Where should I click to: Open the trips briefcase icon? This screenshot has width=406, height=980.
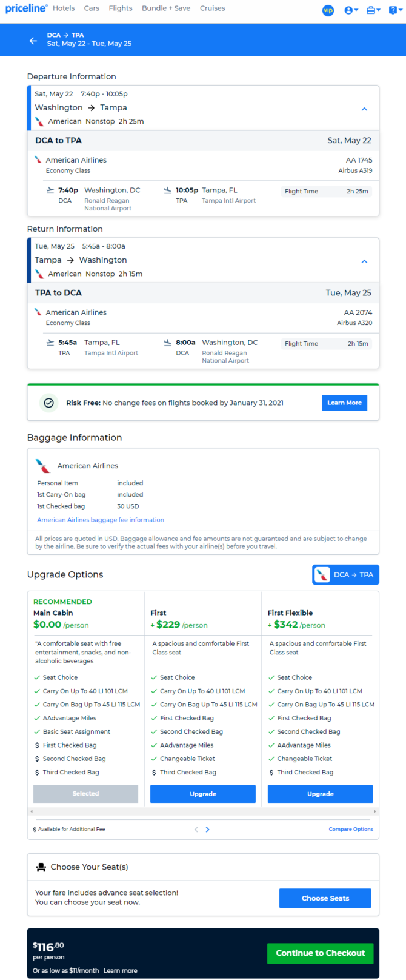pyautogui.click(x=373, y=10)
